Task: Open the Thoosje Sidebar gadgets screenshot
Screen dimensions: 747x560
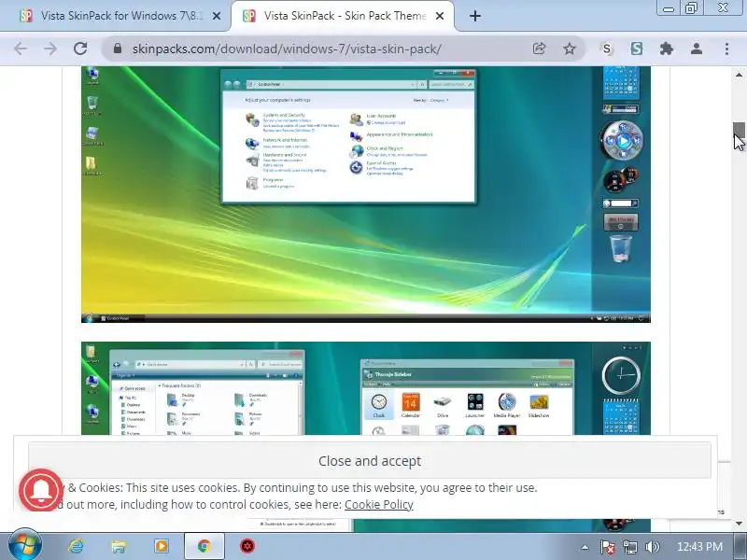Action: click(x=366, y=388)
